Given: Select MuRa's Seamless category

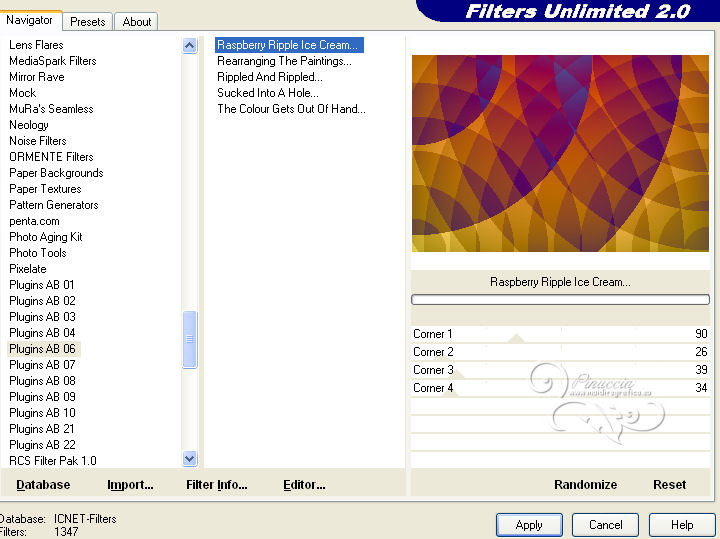Looking at the screenshot, I should 51,109.
